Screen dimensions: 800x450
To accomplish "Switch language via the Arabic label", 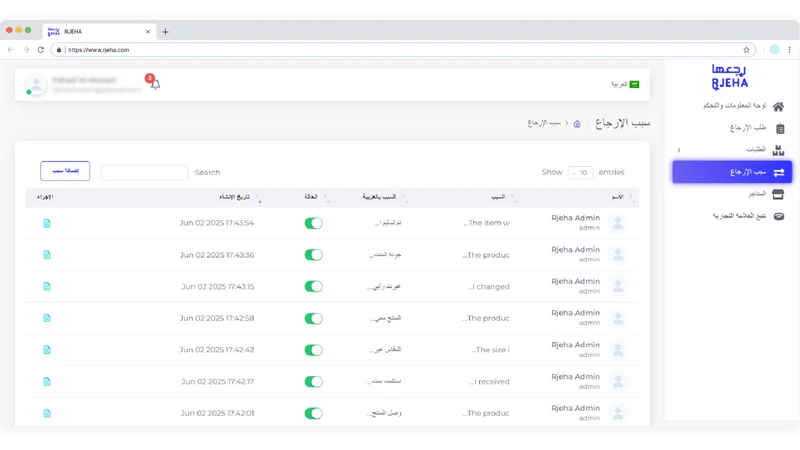I will 619,84.
